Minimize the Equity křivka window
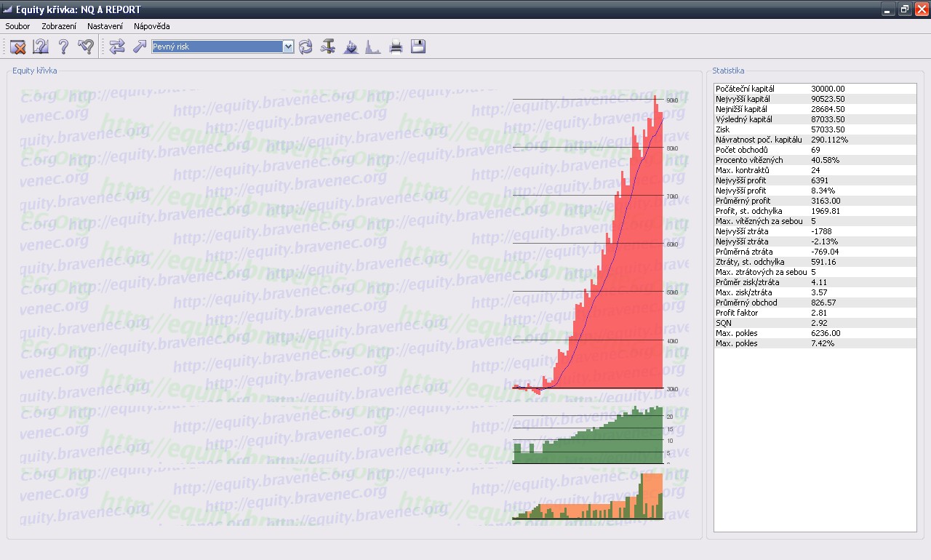Screen dimensions: 931x560 pyautogui.click(x=888, y=9)
